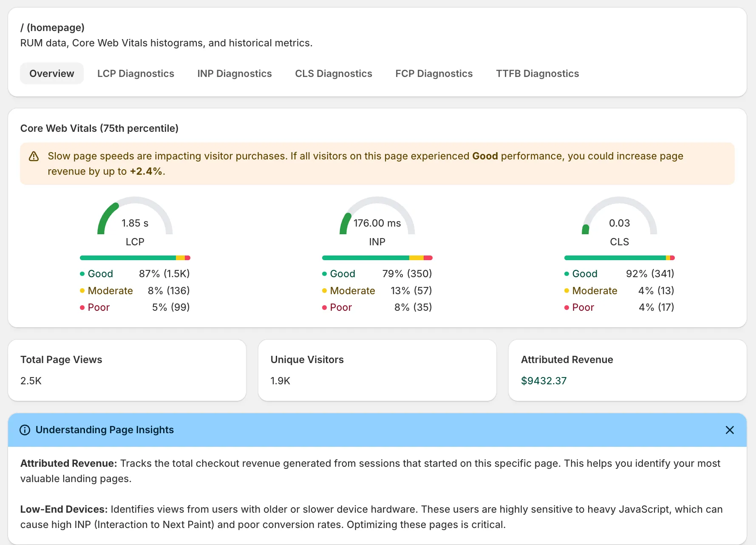
Task: Click the CLS gauge showing 0.03
Action: 620,216
